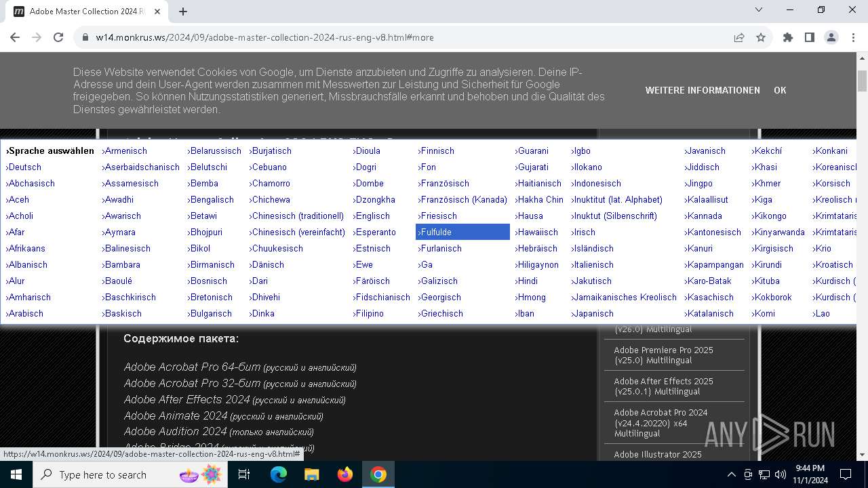Click Adobe After Effects 2024 list text

186,399
